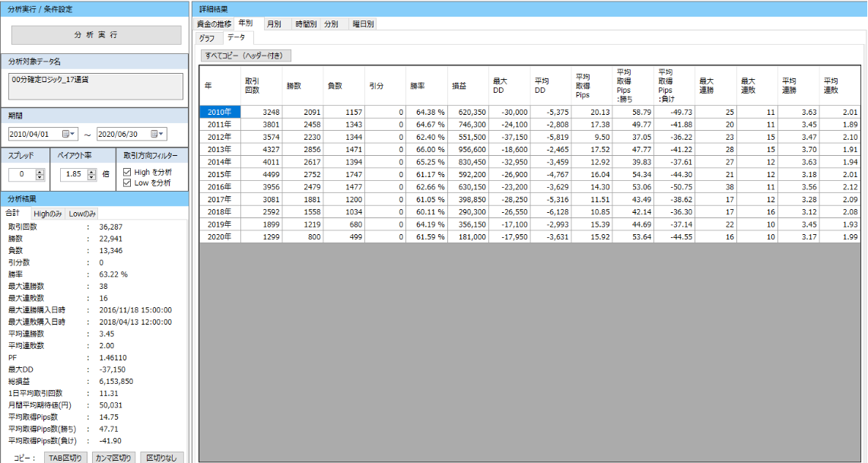The height and width of the screenshot is (463, 868).
Task: Increase the ペイアウト率 spinner value
Action: pos(92,171)
